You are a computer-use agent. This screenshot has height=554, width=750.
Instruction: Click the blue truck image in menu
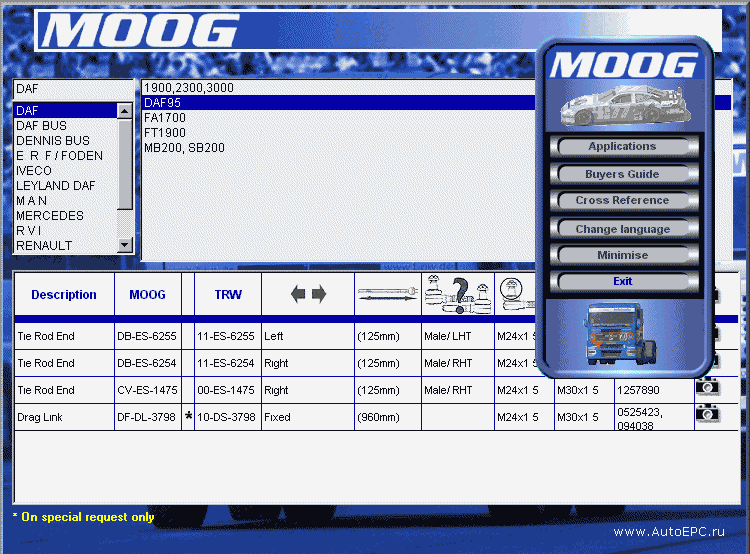tap(620, 333)
